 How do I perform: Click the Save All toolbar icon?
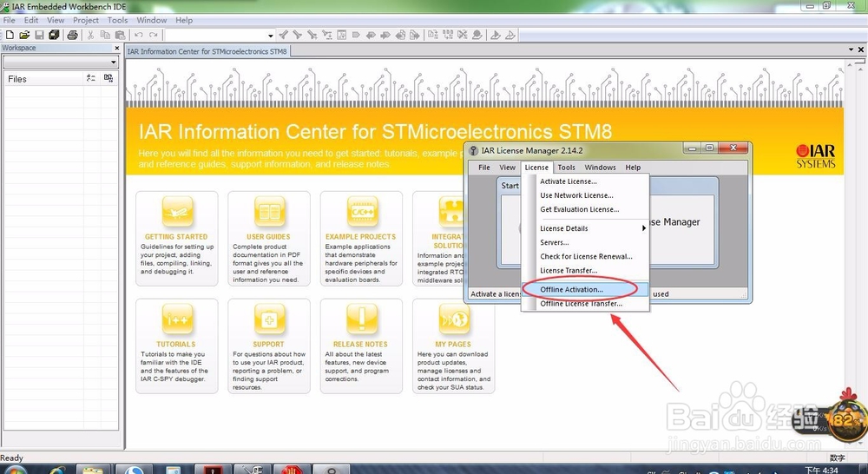click(x=54, y=35)
